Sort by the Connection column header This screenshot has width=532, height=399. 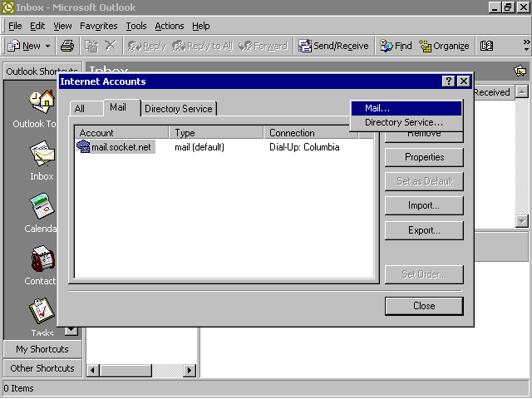pos(311,132)
